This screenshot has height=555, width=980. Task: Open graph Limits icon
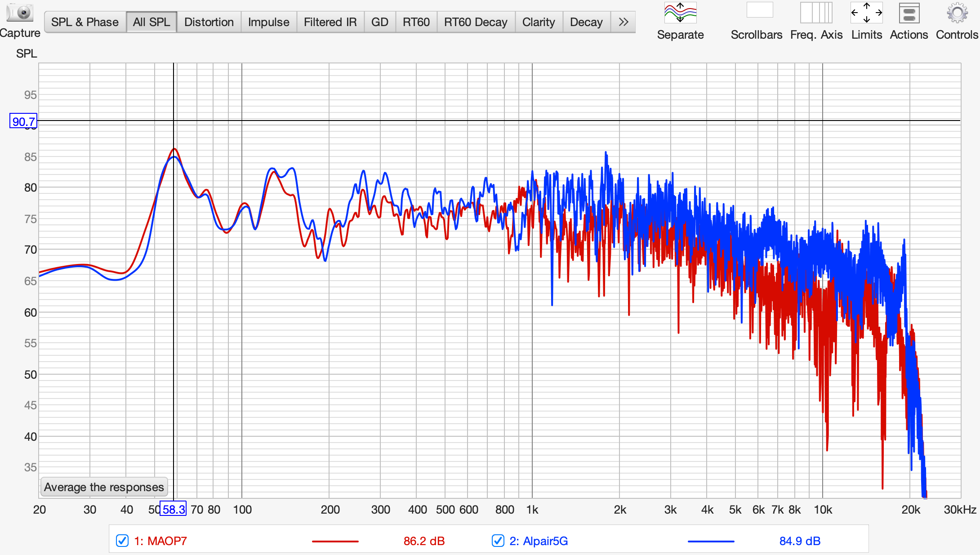866,13
